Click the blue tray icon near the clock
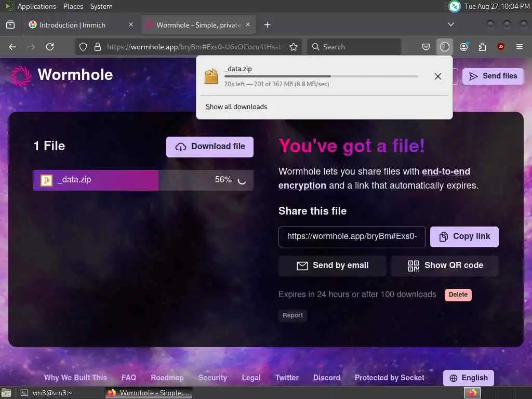 click(x=454, y=6)
